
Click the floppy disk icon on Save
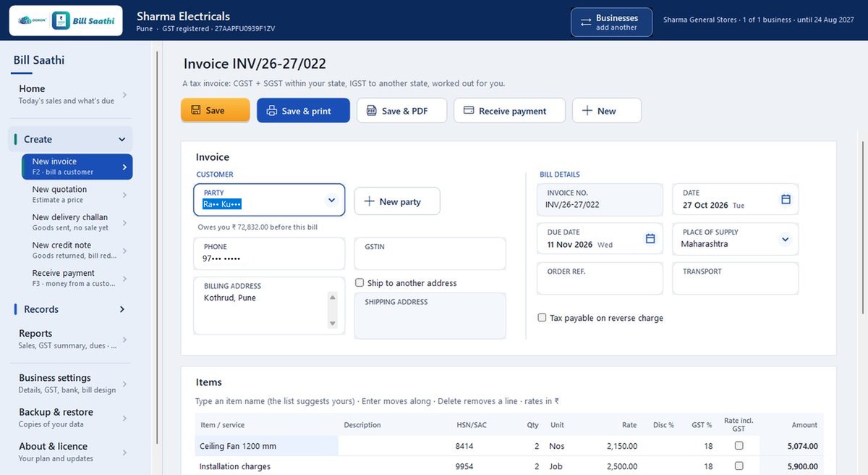196,110
